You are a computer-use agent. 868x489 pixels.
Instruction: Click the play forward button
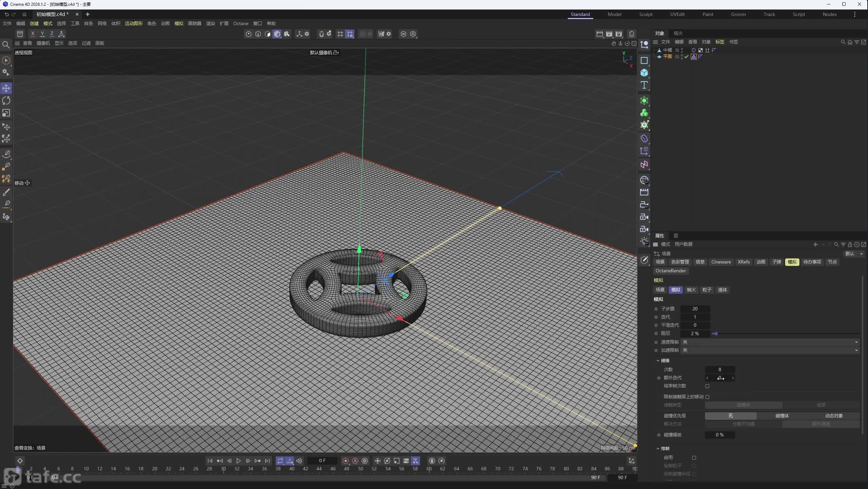click(x=238, y=461)
